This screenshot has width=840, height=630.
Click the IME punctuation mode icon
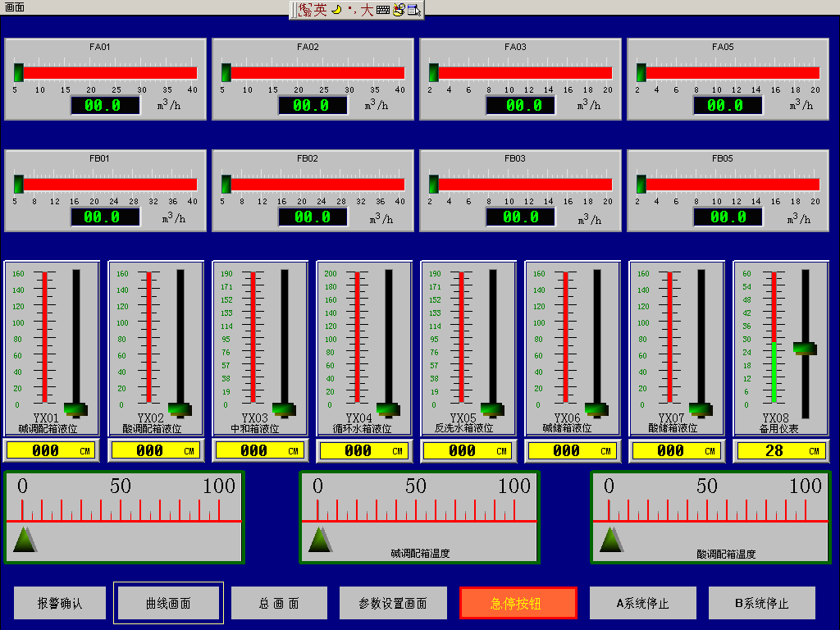[351, 10]
